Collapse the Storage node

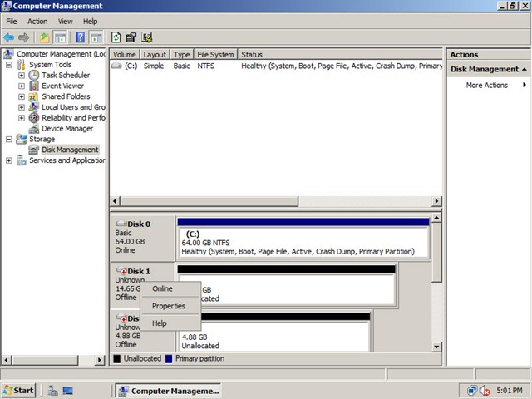pyautogui.click(x=9, y=139)
